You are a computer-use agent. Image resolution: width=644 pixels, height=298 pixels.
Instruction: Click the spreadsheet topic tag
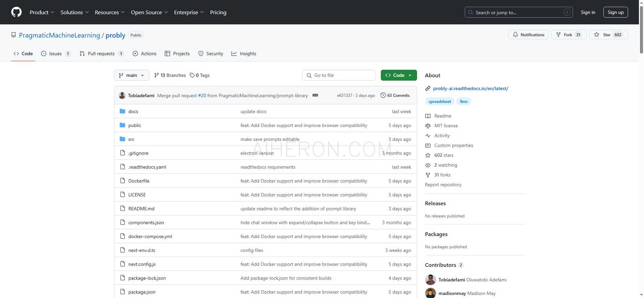click(440, 102)
